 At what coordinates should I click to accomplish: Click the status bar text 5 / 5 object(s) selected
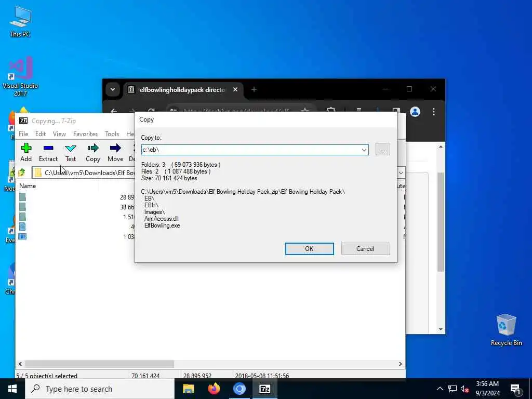pos(47,376)
